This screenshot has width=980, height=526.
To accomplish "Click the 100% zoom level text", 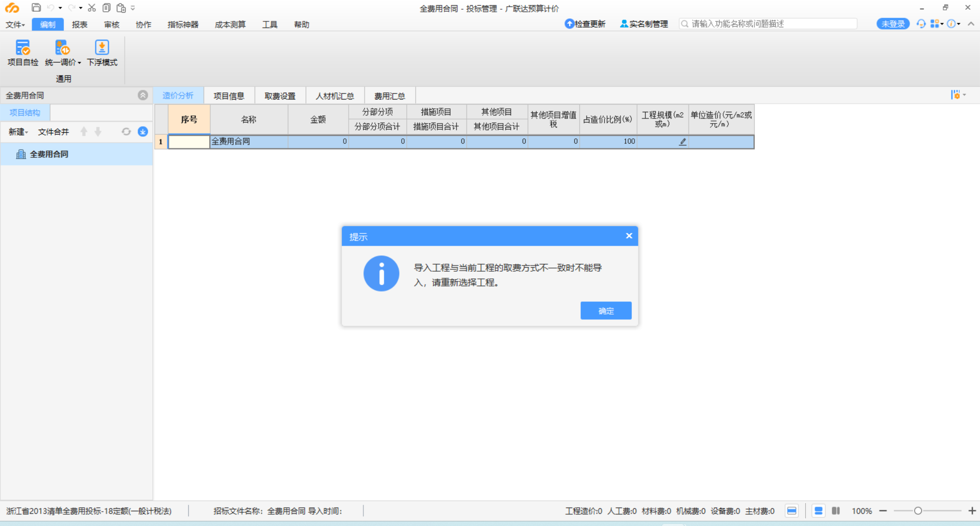I will click(x=862, y=511).
